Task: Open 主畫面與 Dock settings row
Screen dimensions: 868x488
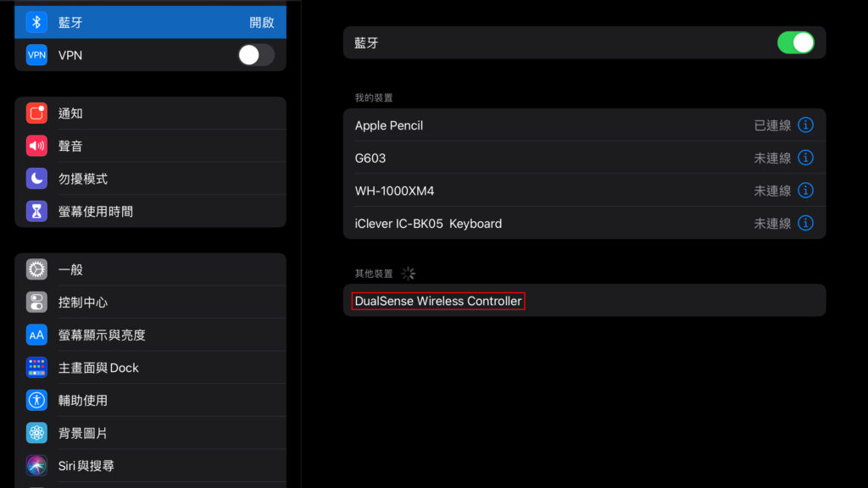Action: pos(151,368)
